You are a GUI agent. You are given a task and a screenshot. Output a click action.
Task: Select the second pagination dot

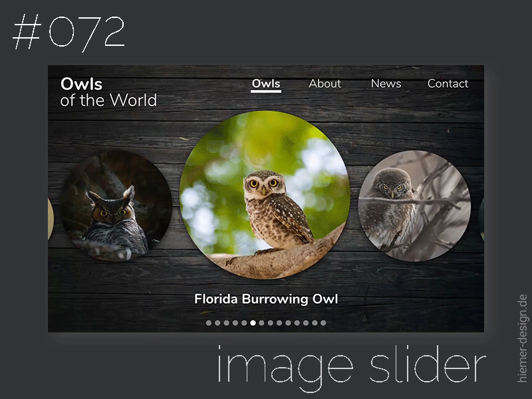pyautogui.click(x=218, y=323)
